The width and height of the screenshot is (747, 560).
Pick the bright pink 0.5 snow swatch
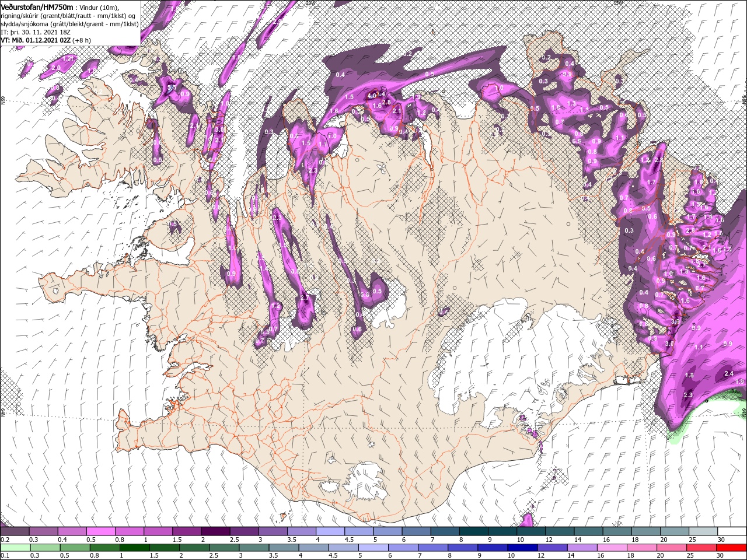(100, 531)
